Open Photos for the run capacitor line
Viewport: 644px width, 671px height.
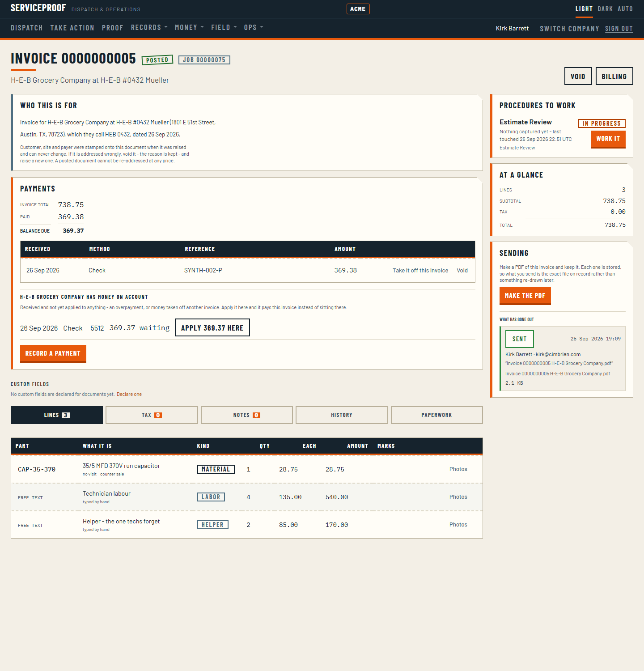tap(458, 469)
